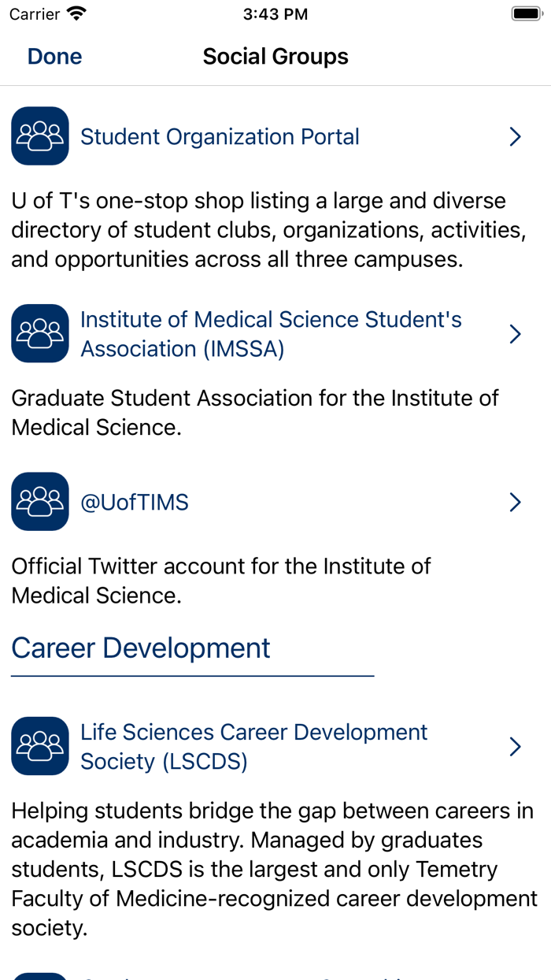This screenshot has height=980, width=551.
Task: Expand the LSCDS row chevron
Action: 515,746
